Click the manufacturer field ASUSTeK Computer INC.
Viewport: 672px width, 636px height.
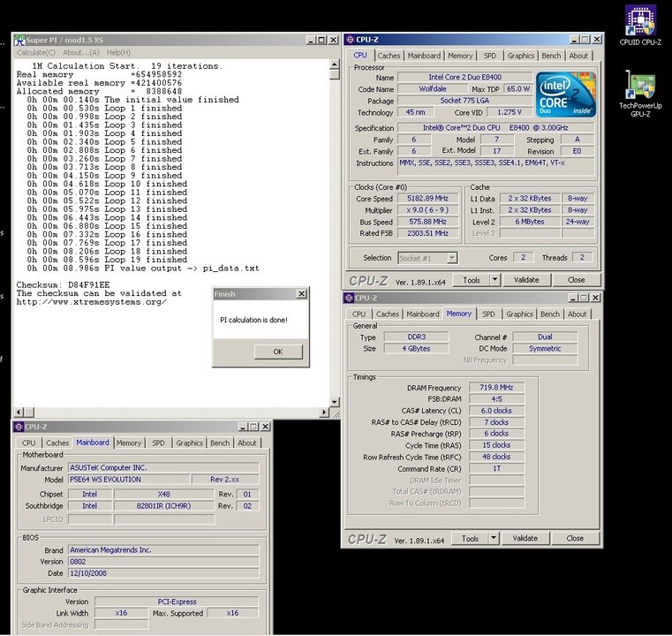click(x=163, y=467)
